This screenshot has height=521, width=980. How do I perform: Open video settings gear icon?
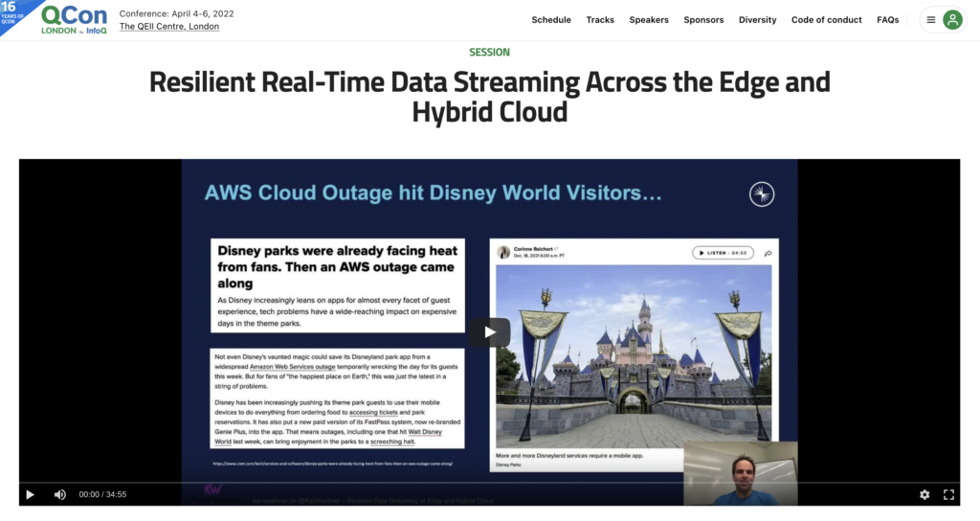[924, 495]
